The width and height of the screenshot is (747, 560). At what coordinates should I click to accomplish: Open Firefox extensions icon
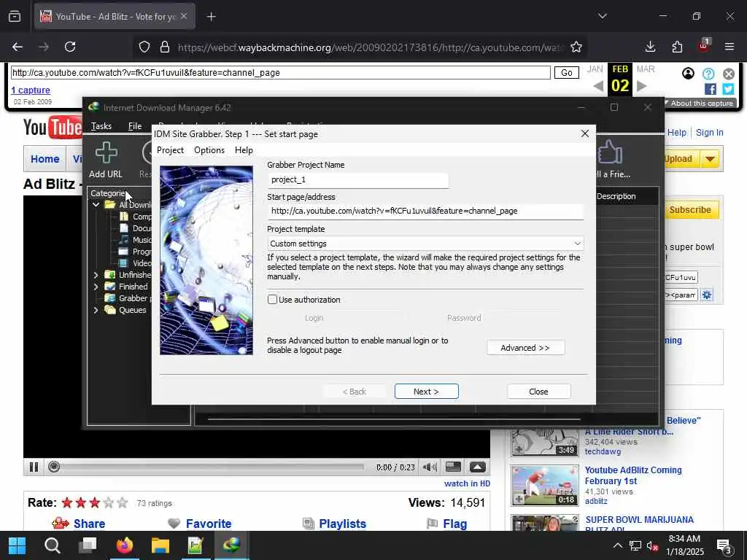(x=677, y=47)
